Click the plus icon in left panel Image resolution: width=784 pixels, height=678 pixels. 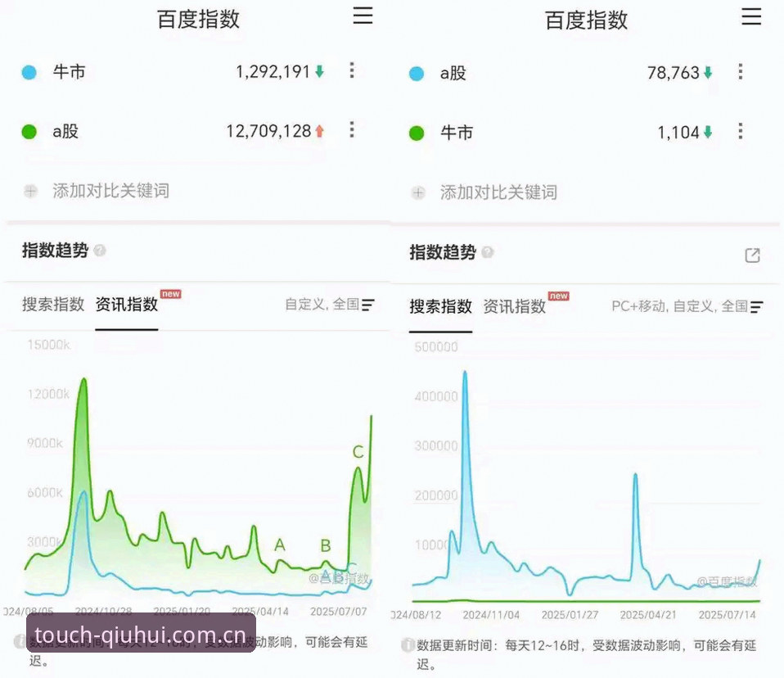click(x=30, y=191)
